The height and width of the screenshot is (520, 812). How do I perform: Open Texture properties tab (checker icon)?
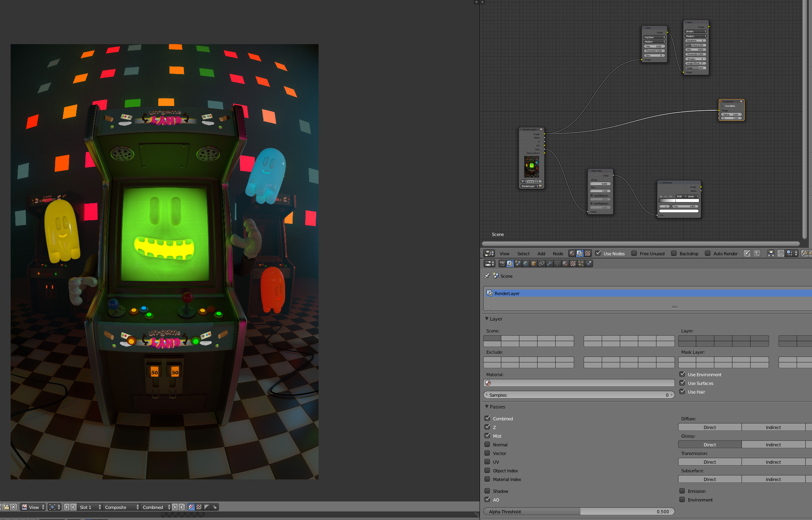573,264
